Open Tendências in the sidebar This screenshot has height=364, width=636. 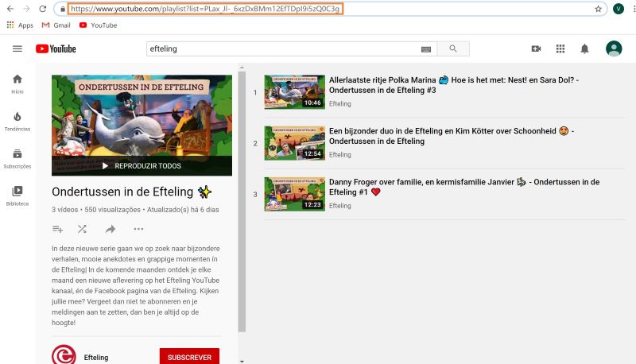[17, 121]
